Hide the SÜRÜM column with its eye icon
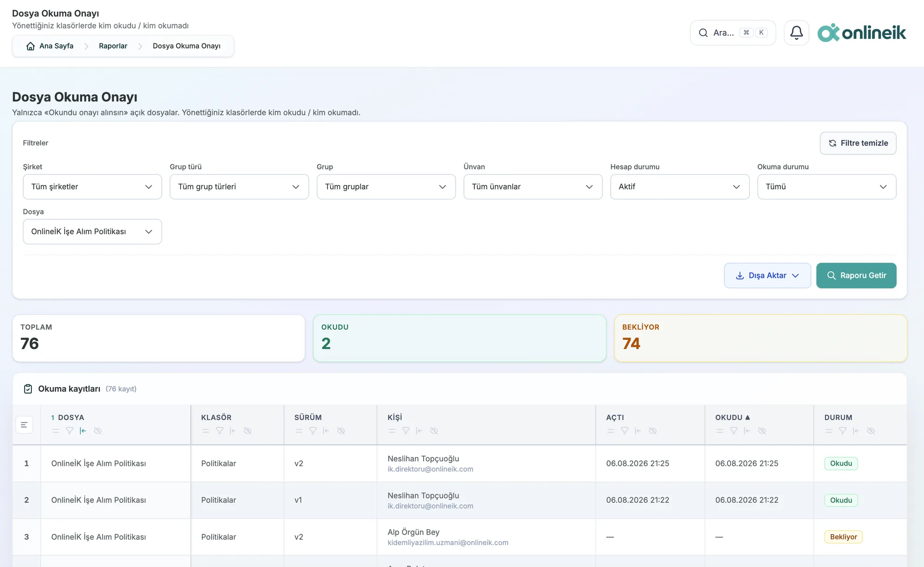Screen dimensions: 924x567 (x=341, y=431)
